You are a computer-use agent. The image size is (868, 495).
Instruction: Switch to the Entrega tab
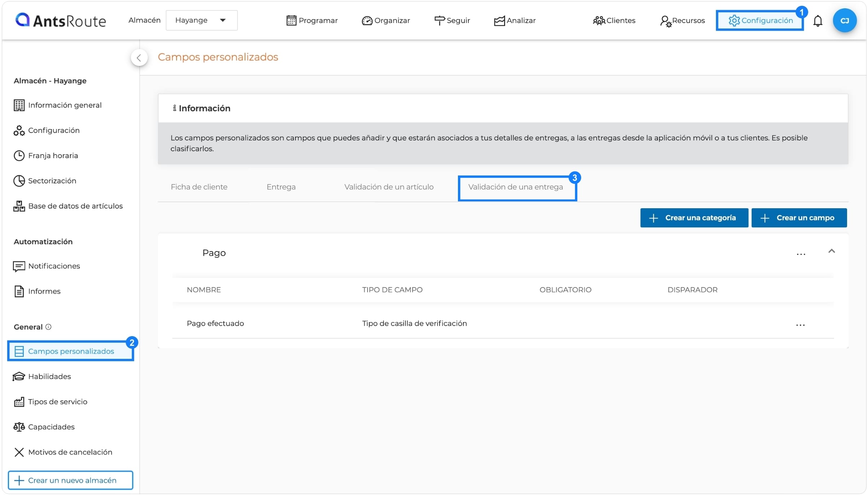click(x=281, y=187)
